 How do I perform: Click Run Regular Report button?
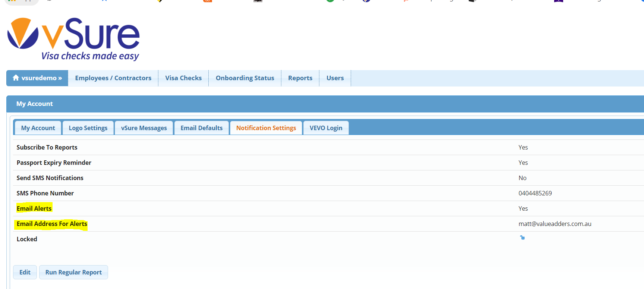pyautogui.click(x=73, y=272)
